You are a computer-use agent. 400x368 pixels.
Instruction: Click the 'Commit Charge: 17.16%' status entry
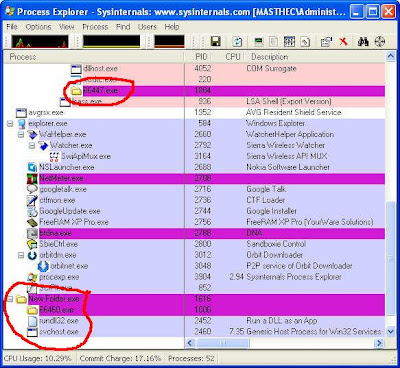(x=120, y=358)
